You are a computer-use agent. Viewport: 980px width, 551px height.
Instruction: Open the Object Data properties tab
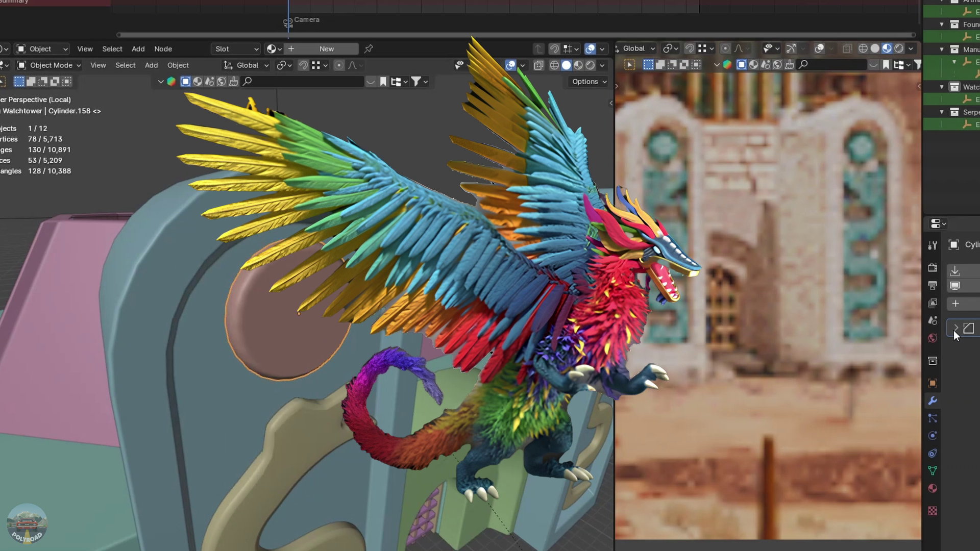coord(933,471)
